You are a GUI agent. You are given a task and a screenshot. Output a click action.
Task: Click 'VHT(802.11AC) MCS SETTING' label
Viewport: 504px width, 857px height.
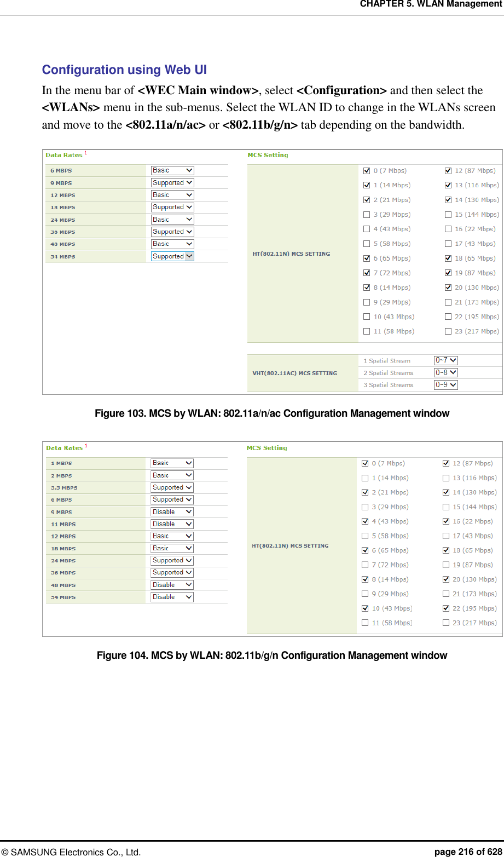coord(294,373)
